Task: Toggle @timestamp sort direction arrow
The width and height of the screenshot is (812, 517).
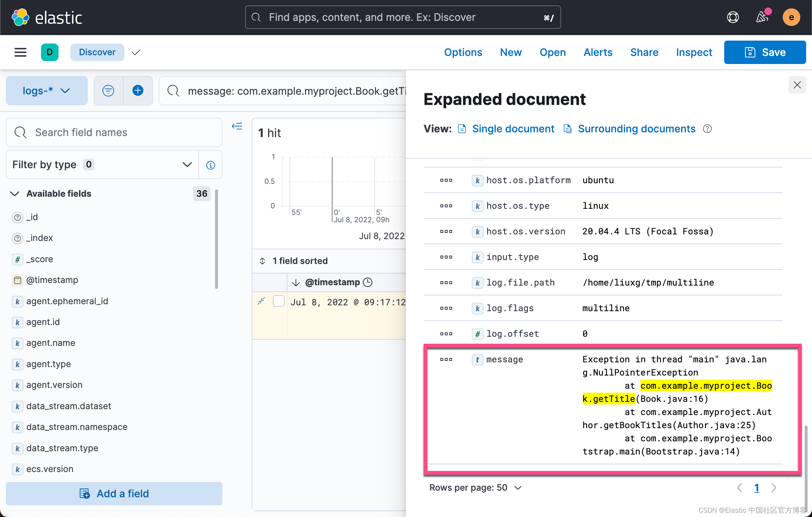Action: click(295, 282)
